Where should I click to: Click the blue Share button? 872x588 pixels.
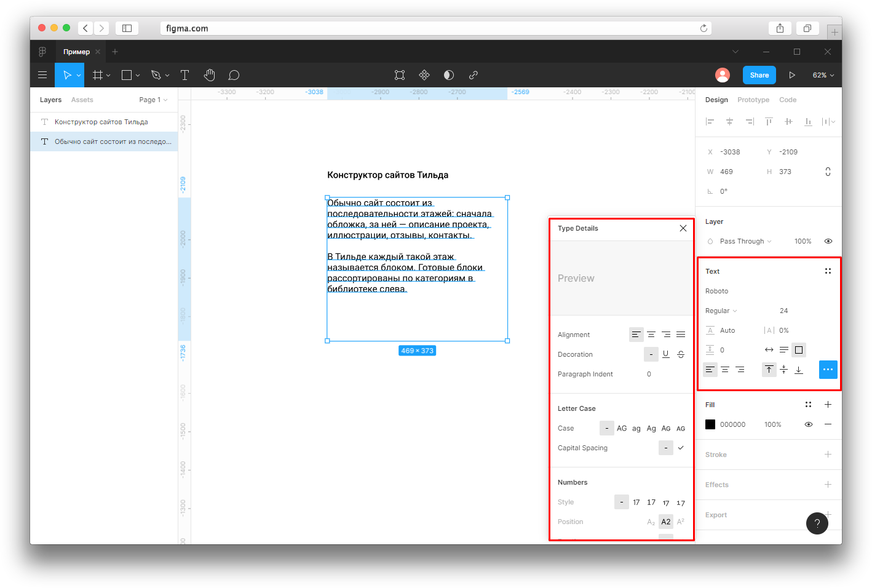tap(759, 75)
